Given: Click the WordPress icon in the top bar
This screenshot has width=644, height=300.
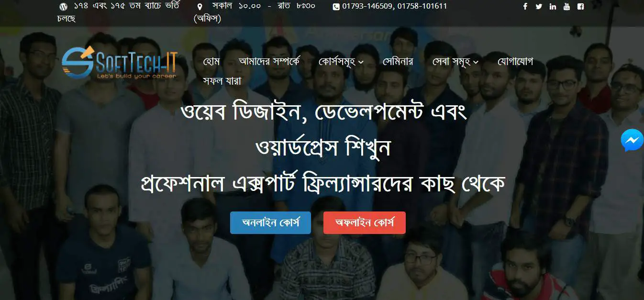Looking at the screenshot, I should (63, 7).
